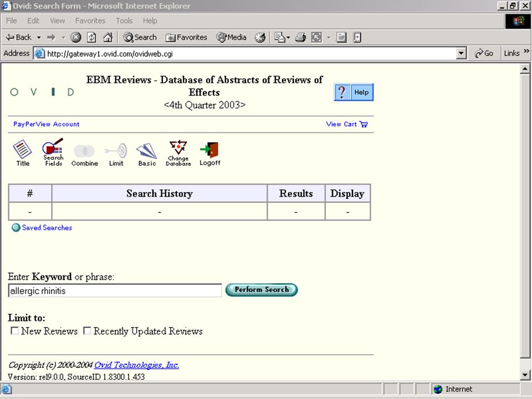Open the Media toolbar button
This screenshot has width=532, height=399.
tap(232, 37)
